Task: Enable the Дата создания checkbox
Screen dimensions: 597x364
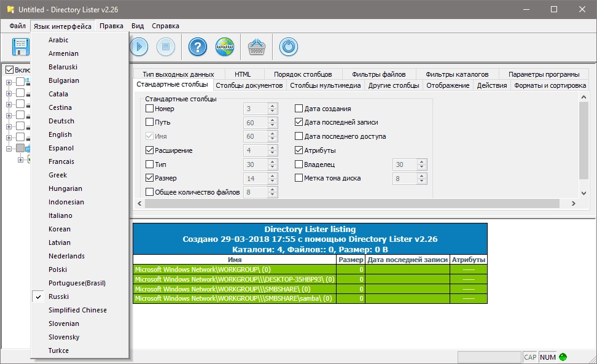Action: [x=299, y=109]
